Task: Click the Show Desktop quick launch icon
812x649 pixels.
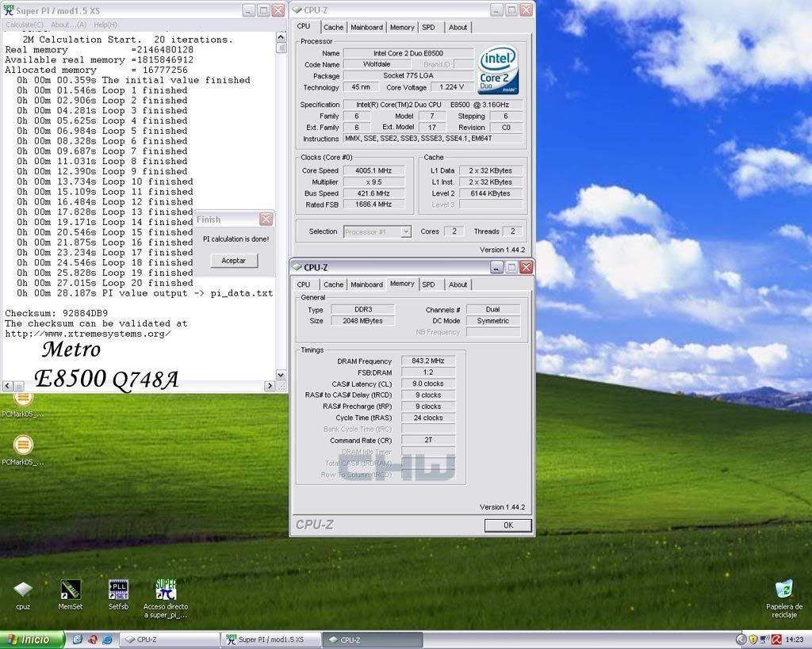Action: pos(78,639)
